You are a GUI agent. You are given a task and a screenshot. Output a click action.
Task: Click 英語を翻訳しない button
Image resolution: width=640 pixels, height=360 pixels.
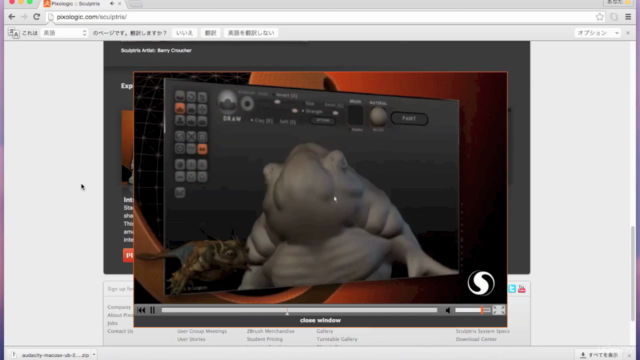point(251,33)
